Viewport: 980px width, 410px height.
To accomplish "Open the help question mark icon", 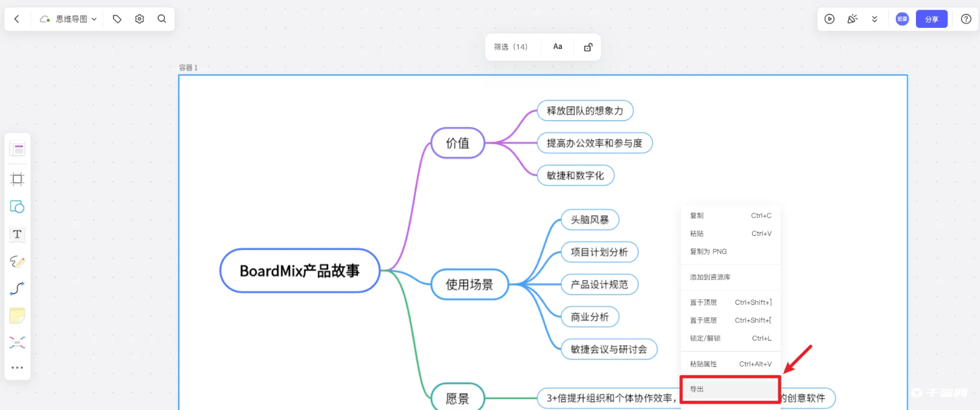I will tap(966, 19).
